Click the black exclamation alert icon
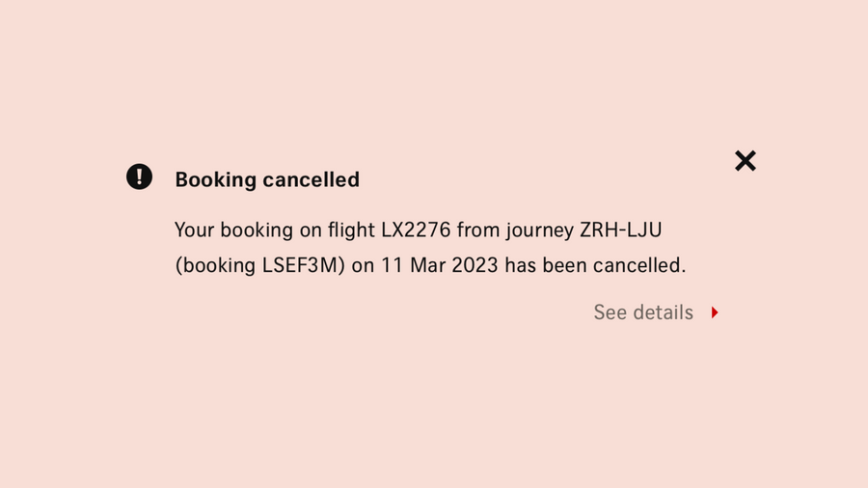Image resolution: width=868 pixels, height=488 pixels. click(x=140, y=176)
